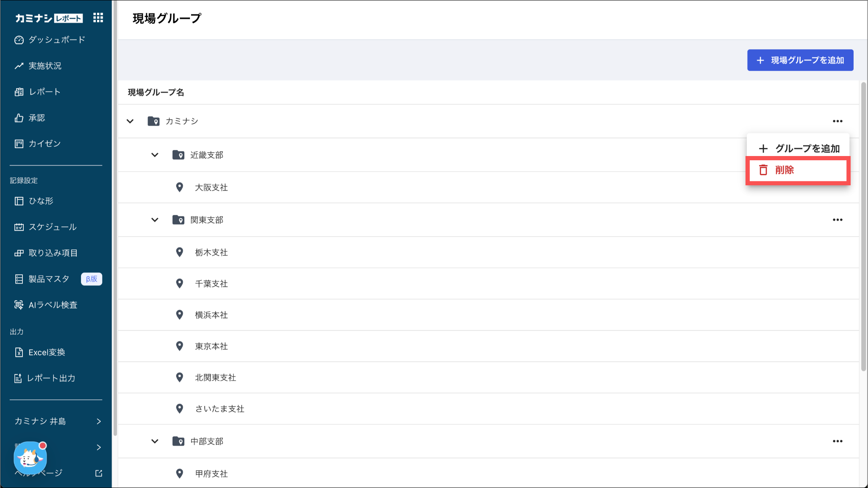Open Excel変換 export page
The height and width of the screenshot is (488, 868).
(x=47, y=352)
